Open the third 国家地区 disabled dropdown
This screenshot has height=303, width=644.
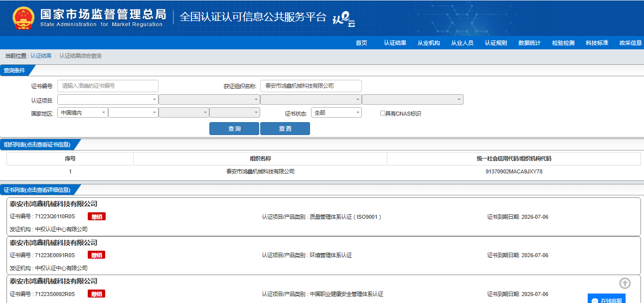pos(184,113)
